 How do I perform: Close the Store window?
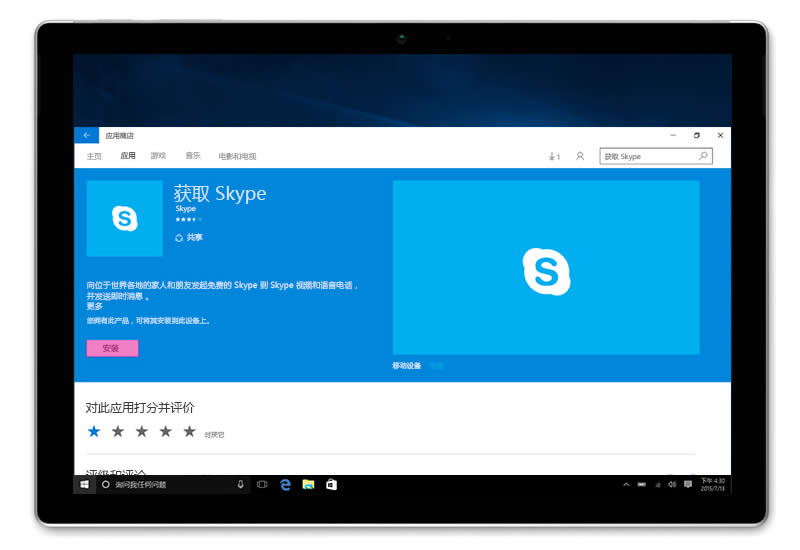click(720, 135)
